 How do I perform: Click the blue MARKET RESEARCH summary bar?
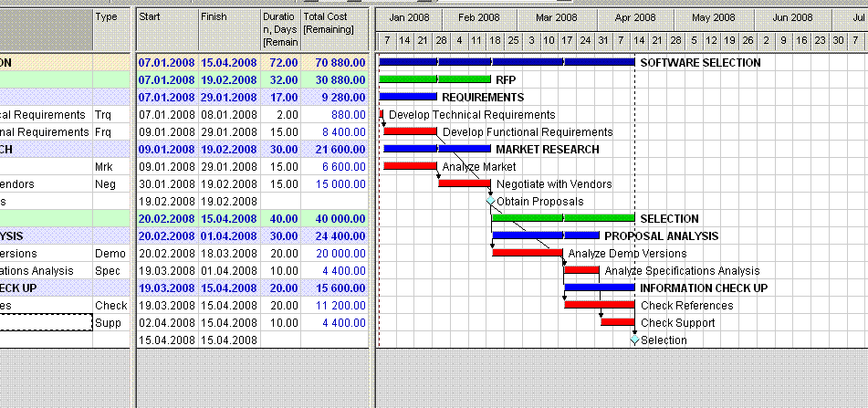[x=437, y=149]
